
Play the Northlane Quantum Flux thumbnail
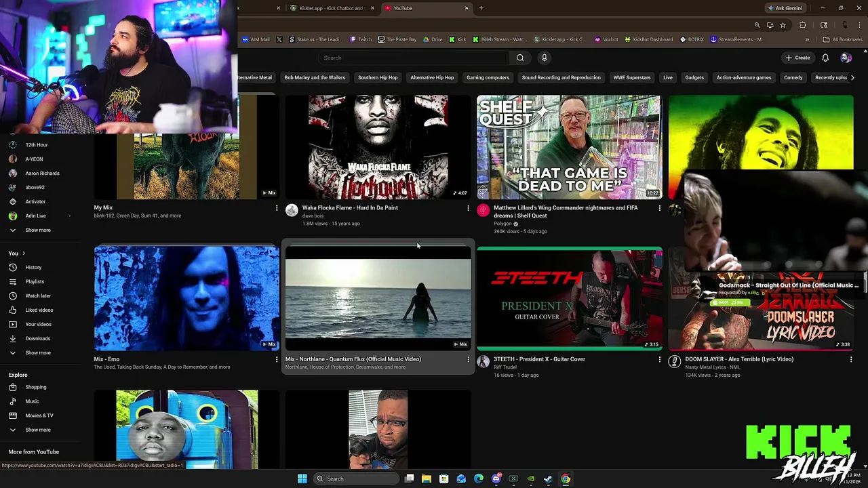click(x=378, y=298)
